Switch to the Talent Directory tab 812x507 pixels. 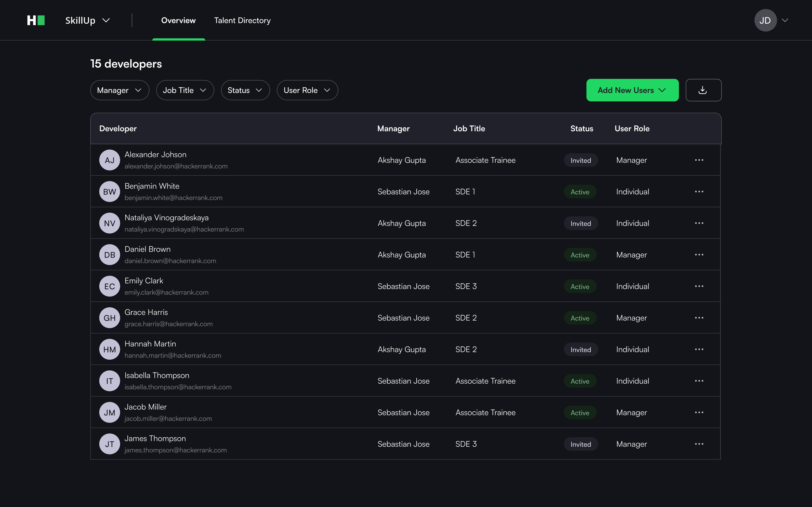[x=242, y=20]
